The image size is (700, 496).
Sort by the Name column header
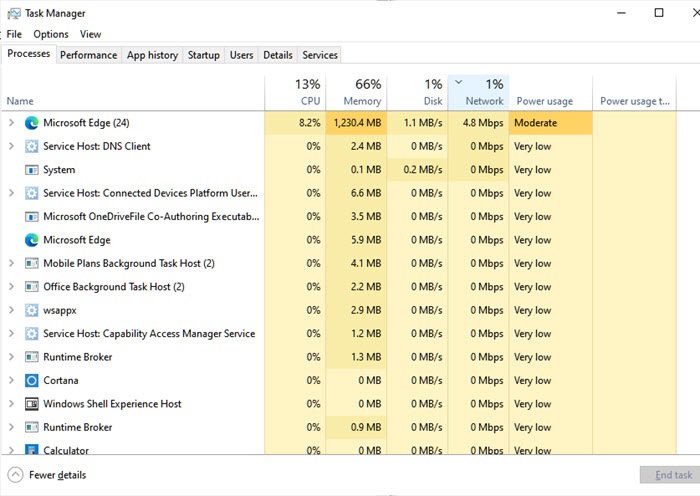coord(133,93)
